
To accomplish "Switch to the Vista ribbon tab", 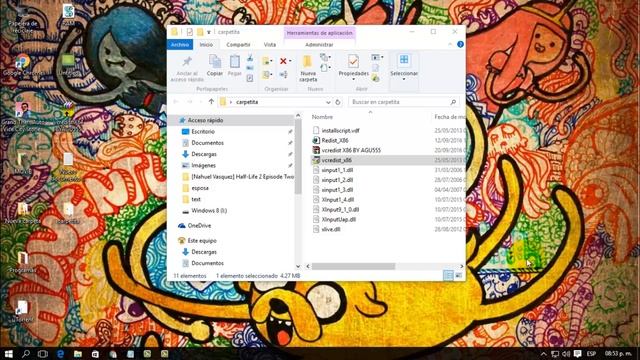I will coord(270,44).
